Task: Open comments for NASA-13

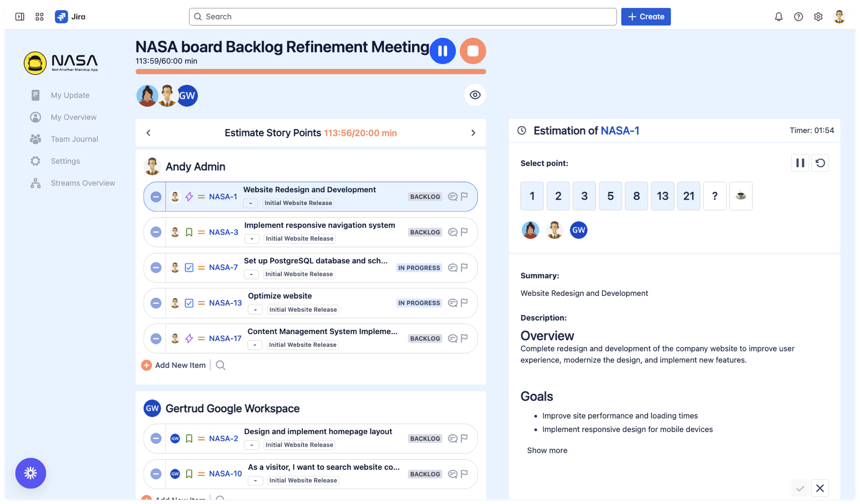Action: (x=452, y=303)
